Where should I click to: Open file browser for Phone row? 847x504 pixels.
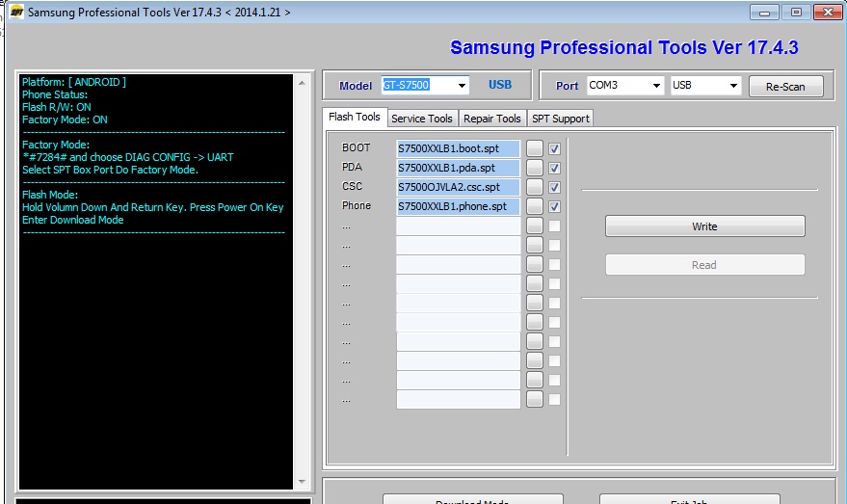[x=534, y=206]
